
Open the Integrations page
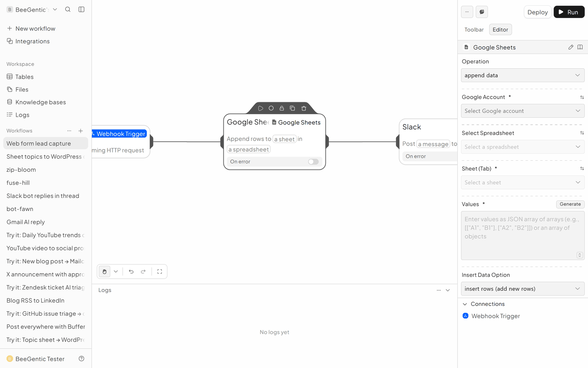(x=46, y=41)
